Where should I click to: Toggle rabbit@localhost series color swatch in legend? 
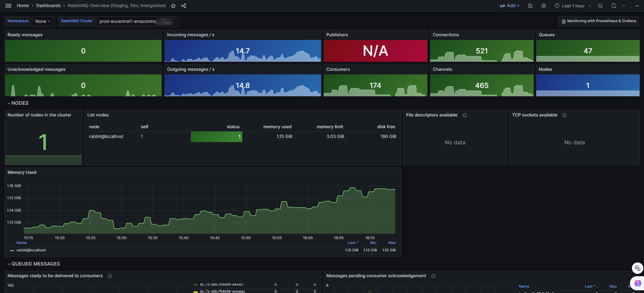(12, 250)
